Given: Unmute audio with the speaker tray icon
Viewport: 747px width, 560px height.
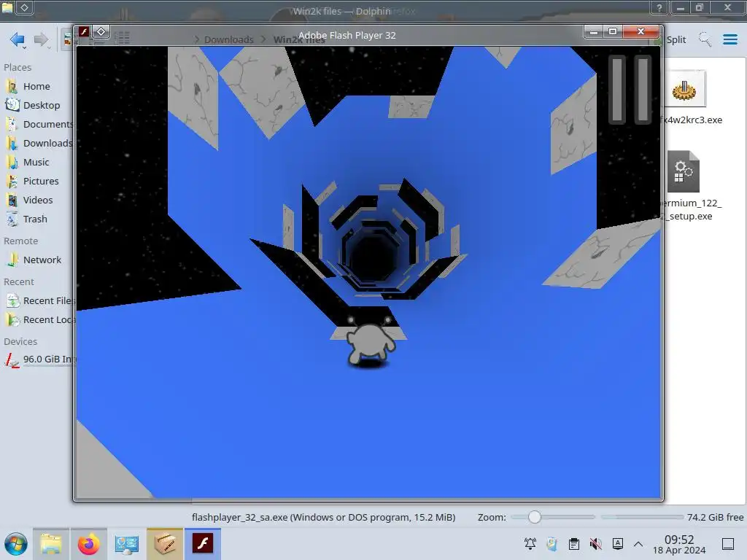Looking at the screenshot, I should (x=595, y=543).
